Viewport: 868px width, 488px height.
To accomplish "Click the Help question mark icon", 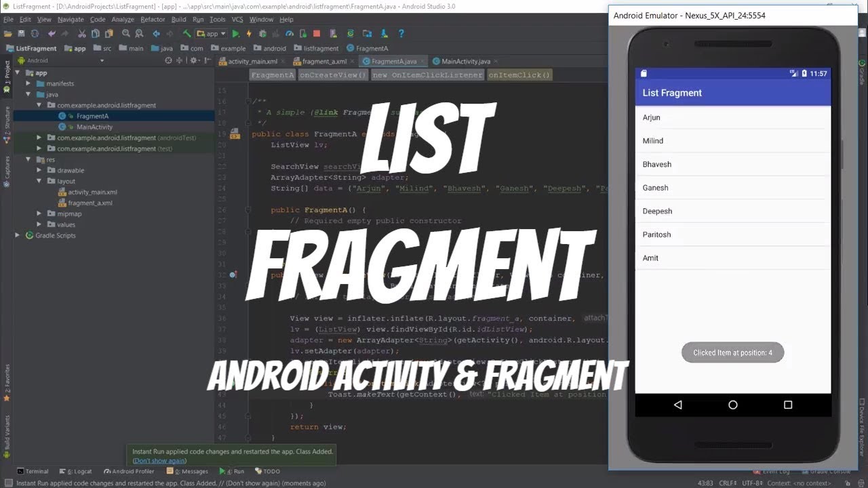I will coord(401,33).
